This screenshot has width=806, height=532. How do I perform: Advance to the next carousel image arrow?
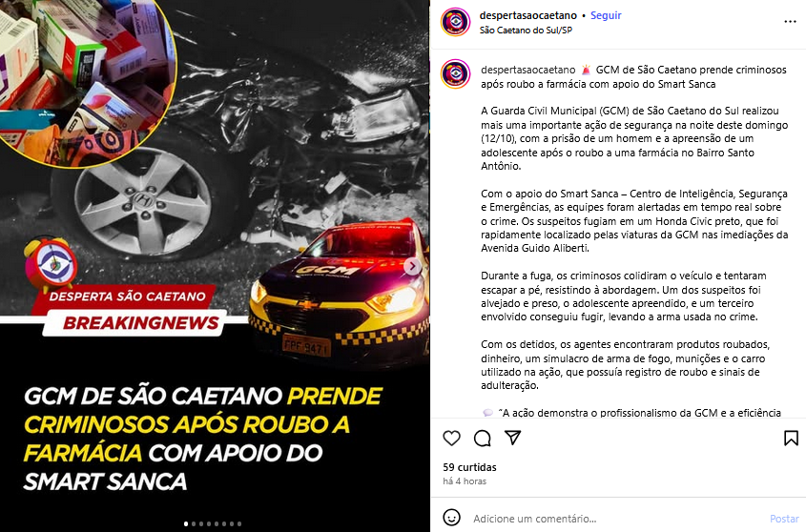(x=412, y=266)
